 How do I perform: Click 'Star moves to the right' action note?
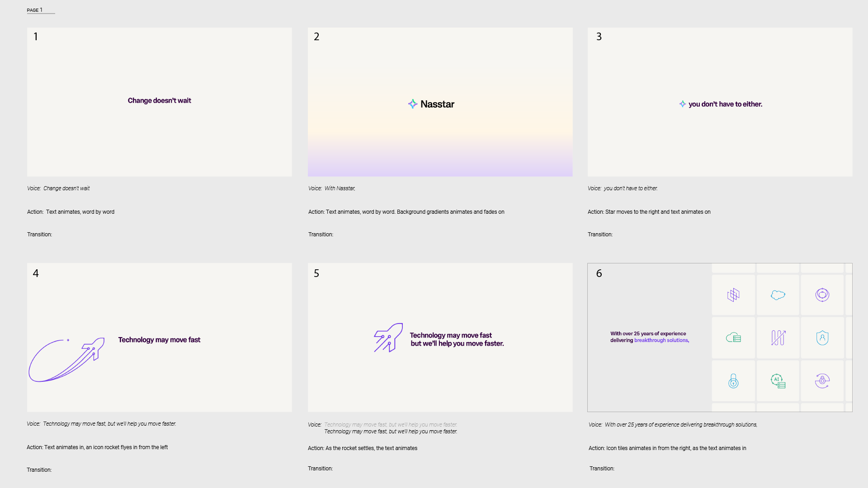(632, 212)
